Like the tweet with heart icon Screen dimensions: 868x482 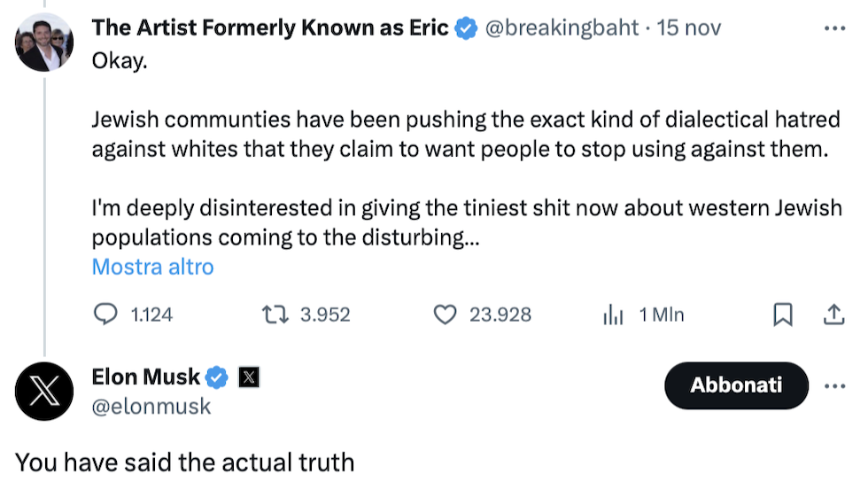click(x=446, y=315)
